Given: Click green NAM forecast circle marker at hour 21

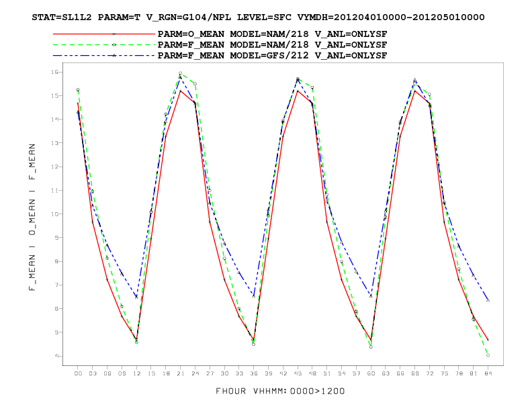Looking at the screenshot, I should tap(181, 73).
